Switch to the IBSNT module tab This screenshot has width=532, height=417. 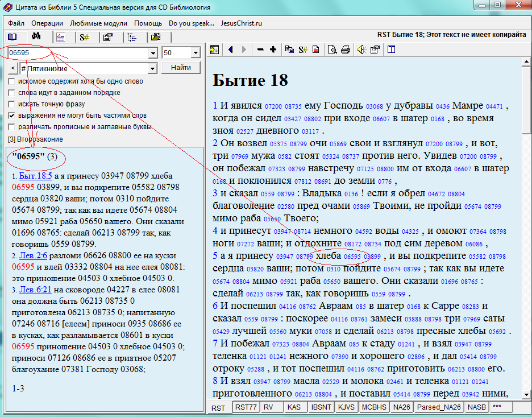point(321,407)
